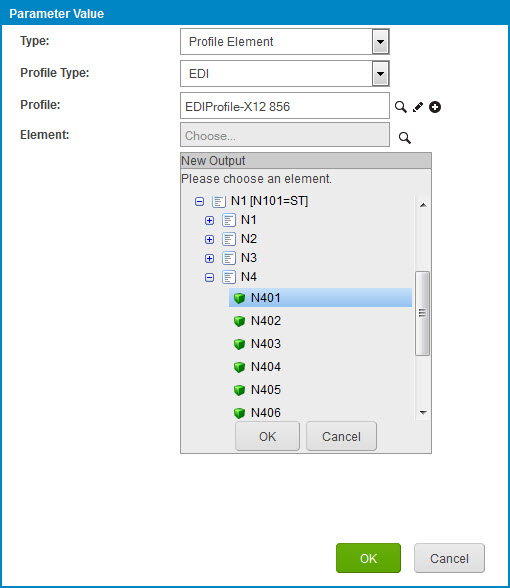Click the green cube icon for N404
510x588 pixels.
(x=239, y=367)
